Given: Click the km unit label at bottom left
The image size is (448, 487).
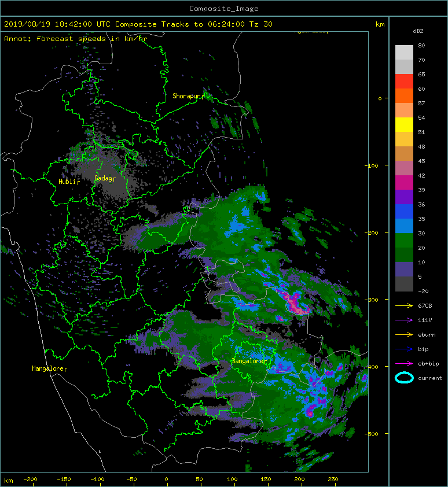Looking at the screenshot, I should pos(9,481).
